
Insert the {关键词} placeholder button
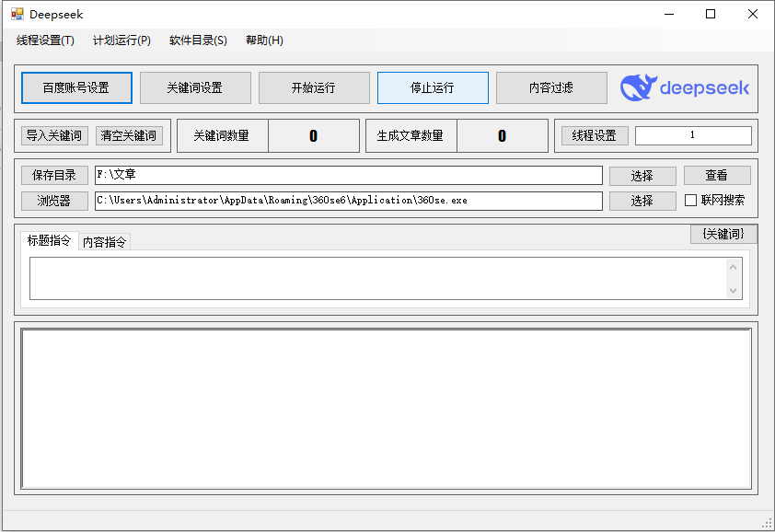723,234
